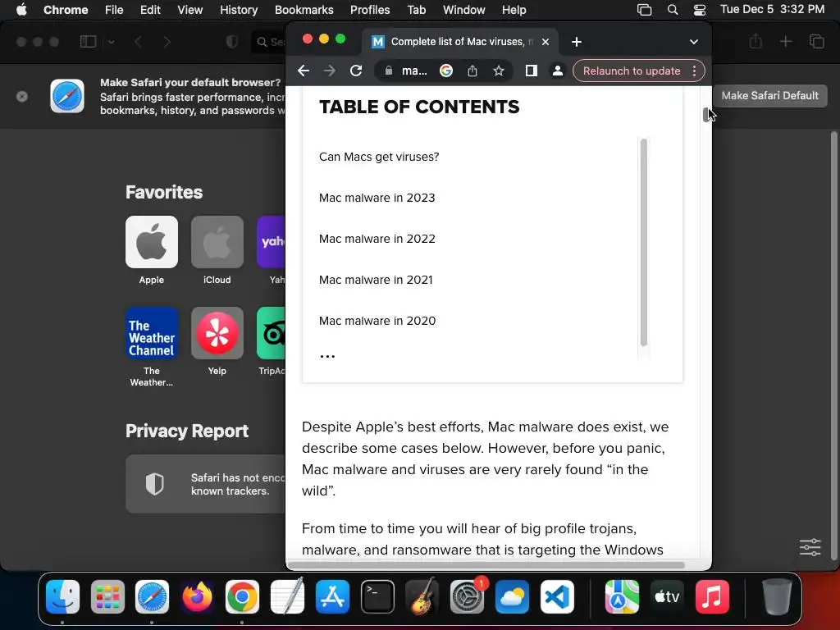Open Trash from the Dock
This screenshot has height=630, width=840.
777,596
